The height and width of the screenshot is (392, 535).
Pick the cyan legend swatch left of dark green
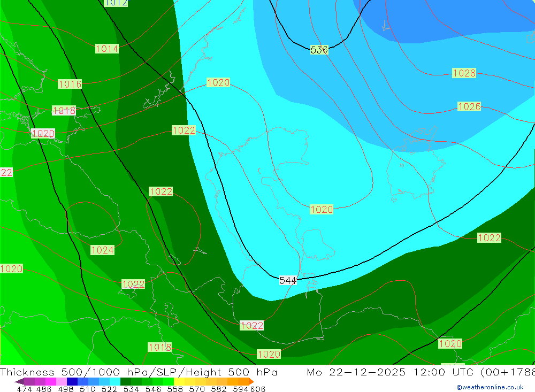tap(115, 381)
